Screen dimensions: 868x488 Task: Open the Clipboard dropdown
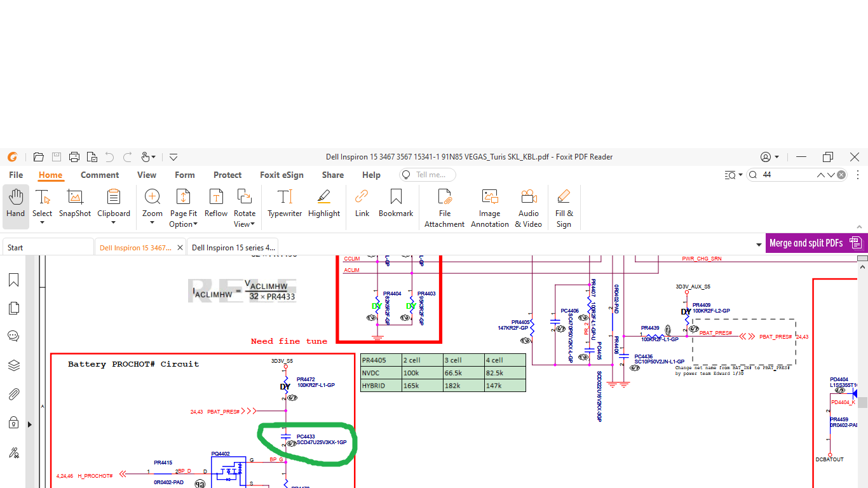coord(114,222)
